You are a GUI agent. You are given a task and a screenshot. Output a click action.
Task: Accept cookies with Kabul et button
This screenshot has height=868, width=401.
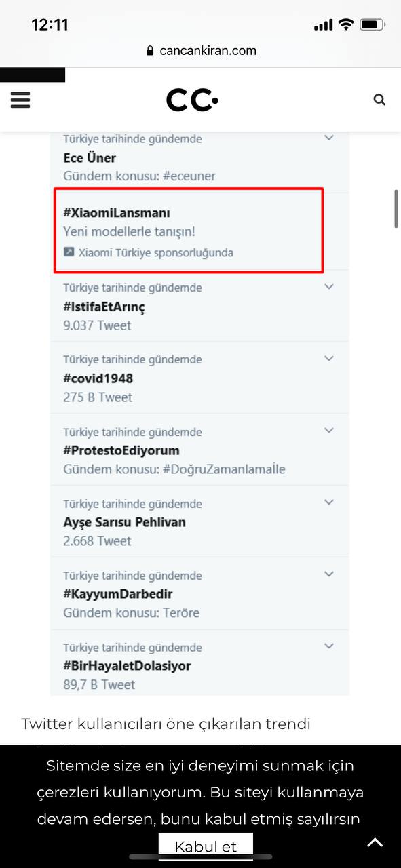click(x=206, y=846)
